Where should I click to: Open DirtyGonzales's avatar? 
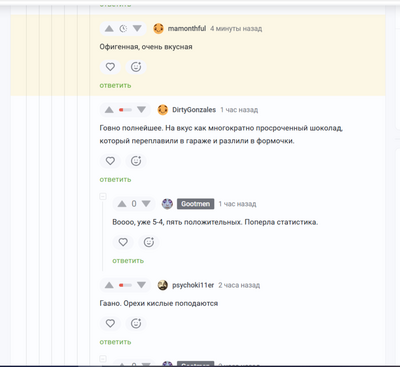pos(163,110)
